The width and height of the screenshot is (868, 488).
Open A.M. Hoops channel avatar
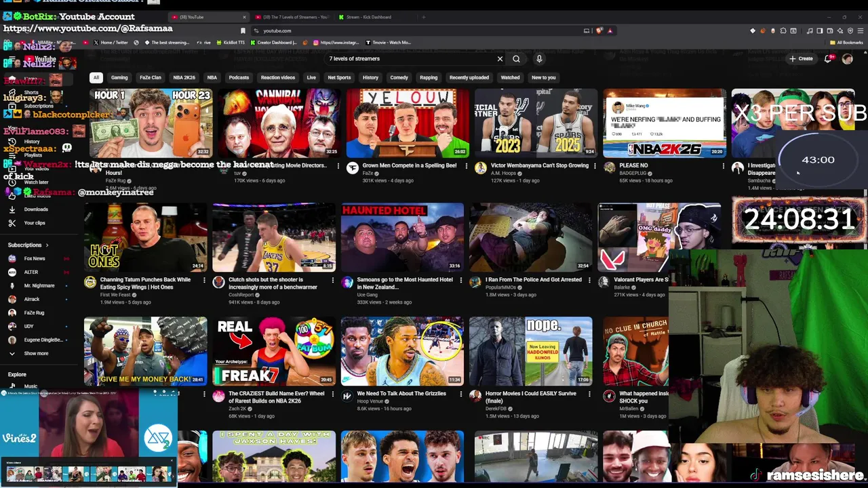coord(480,168)
